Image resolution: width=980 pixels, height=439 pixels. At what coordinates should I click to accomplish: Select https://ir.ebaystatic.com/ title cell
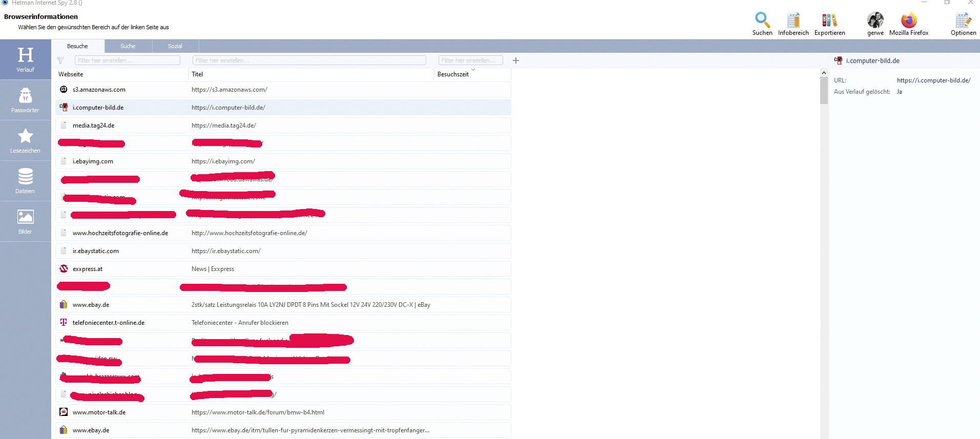(226, 251)
